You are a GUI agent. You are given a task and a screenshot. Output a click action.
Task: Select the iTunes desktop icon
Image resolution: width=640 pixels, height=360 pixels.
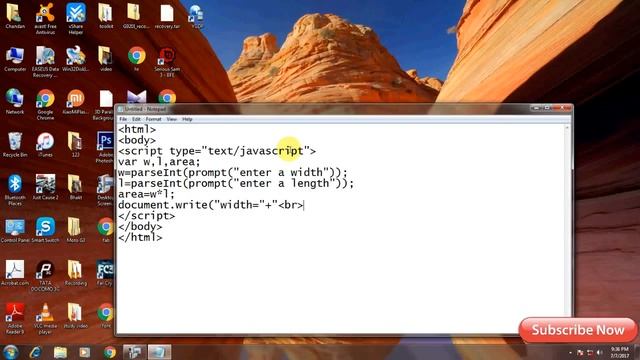point(45,145)
